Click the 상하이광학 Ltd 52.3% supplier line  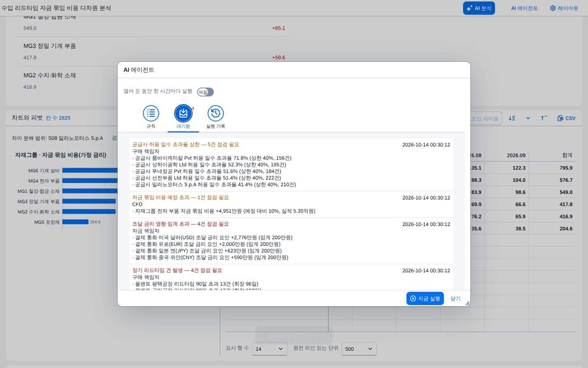[209, 165]
